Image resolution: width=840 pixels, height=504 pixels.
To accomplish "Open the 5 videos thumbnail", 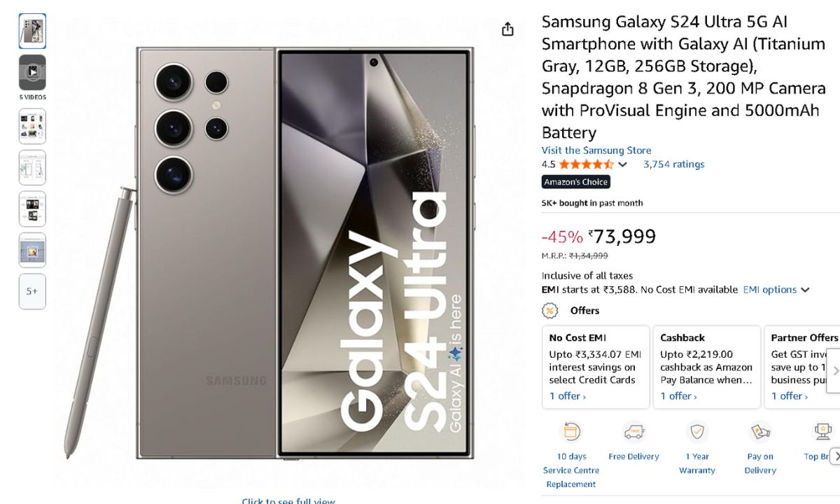I will 32,73.
